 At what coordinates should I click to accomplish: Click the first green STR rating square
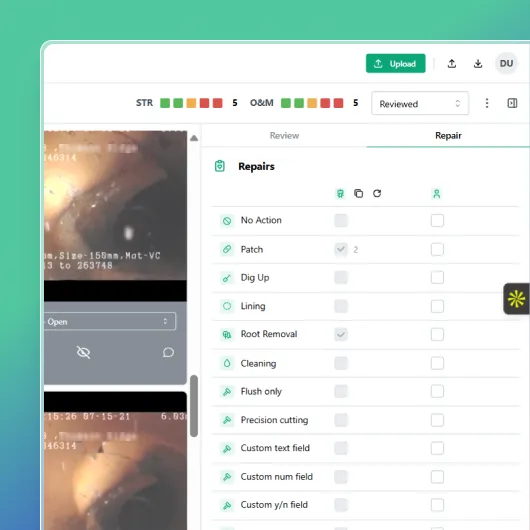165,103
